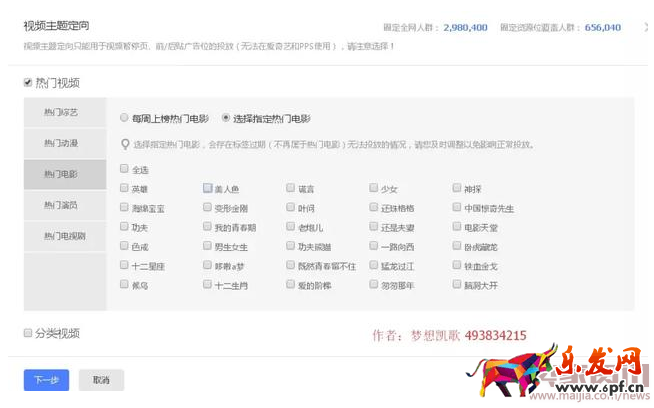Check the 十二星座 checkbox
The height and width of the screenshot is (408, 654).
pos(123,266)
